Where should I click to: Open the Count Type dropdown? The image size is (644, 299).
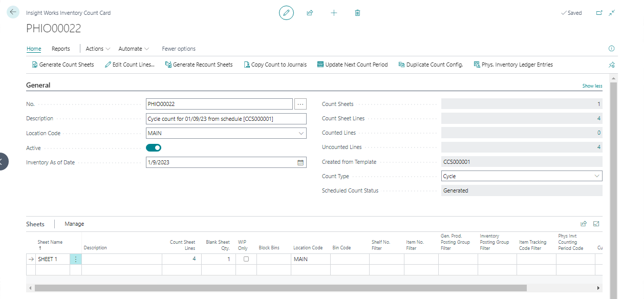click(596, 176)
